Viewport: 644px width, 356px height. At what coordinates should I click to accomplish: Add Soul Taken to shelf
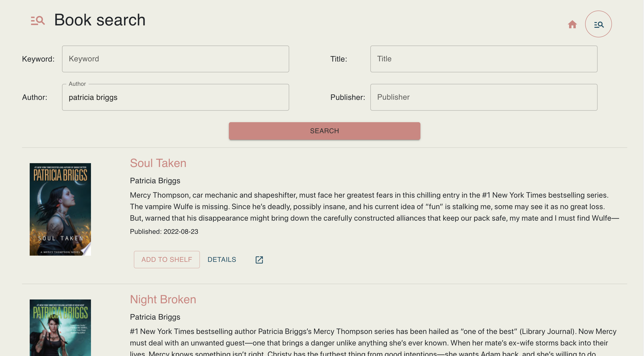167,259
